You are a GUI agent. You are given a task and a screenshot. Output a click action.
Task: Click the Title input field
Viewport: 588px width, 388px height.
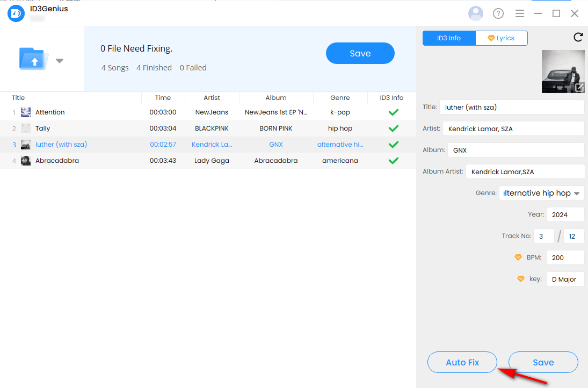pos(512,107)
